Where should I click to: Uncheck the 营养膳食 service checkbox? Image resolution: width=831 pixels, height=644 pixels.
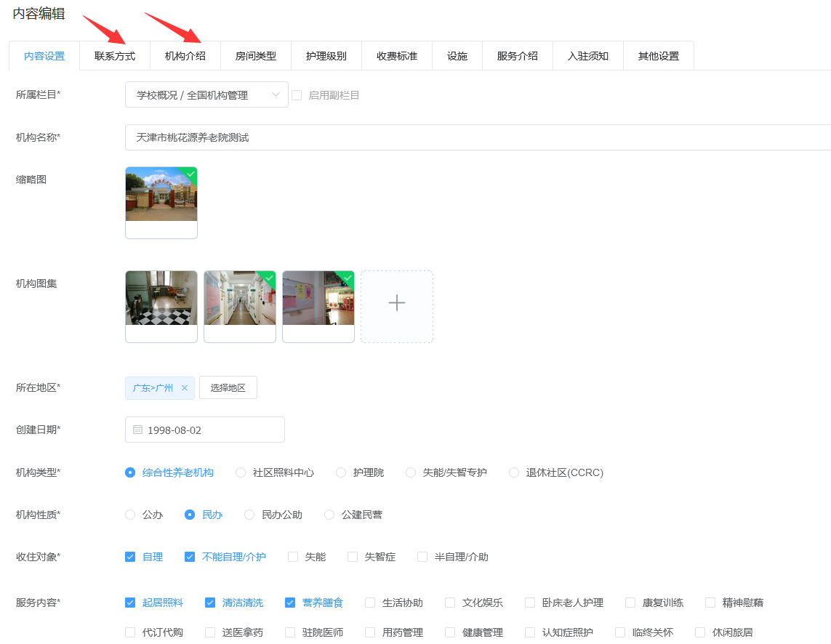point(289,603)
